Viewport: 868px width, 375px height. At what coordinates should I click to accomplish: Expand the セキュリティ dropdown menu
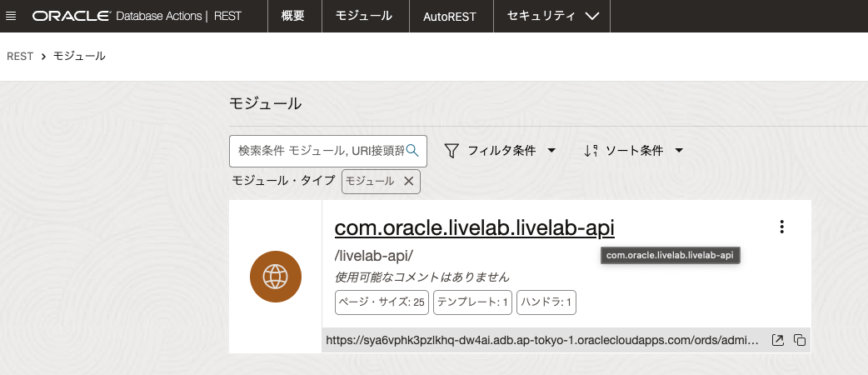coord(552,16)
